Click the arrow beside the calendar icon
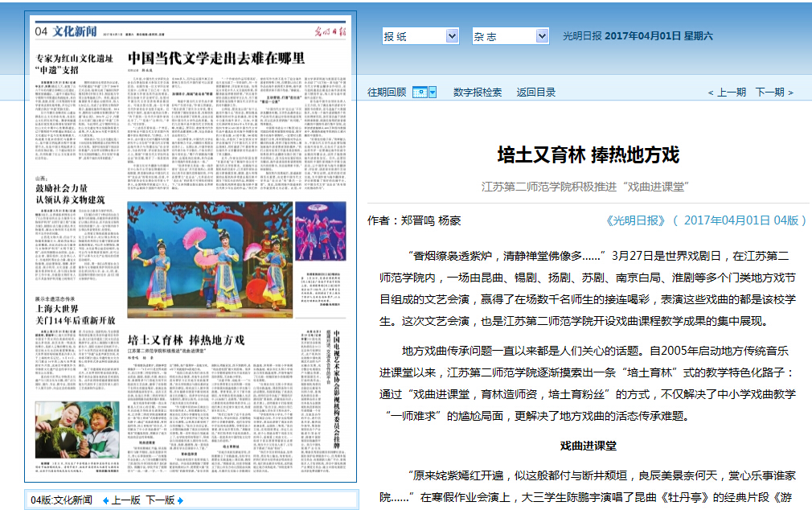The height and width of the screenshot is (510, 812). [x=433, y=93]
